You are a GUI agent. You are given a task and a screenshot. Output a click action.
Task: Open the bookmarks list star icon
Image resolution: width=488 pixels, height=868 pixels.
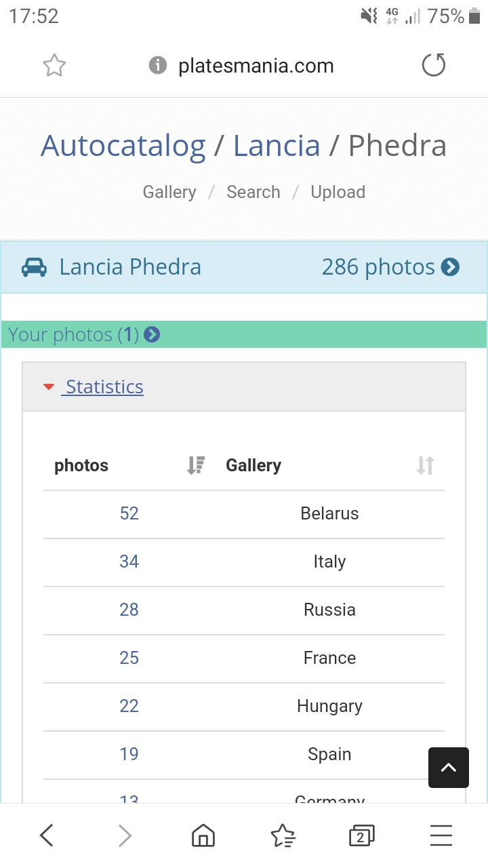pyautogui.click(x=283, y=835)
